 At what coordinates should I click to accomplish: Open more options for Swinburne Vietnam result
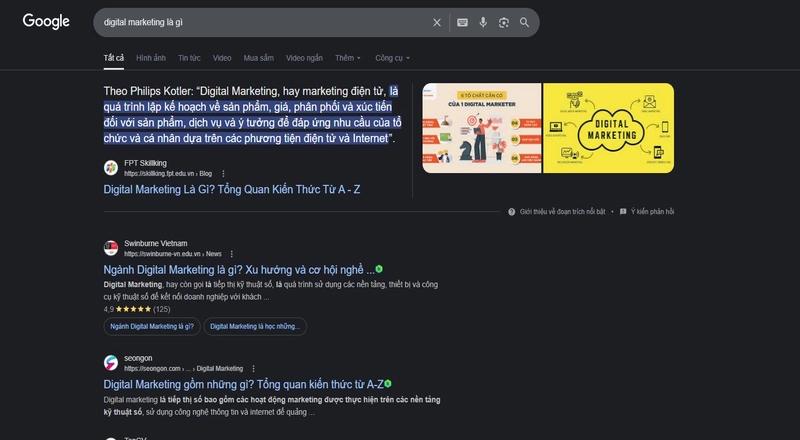[x=232, y=254]
